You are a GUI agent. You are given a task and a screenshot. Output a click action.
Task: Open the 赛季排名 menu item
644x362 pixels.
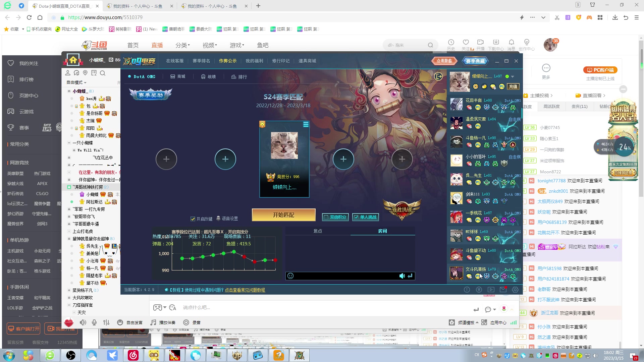[x=201, y=61]
